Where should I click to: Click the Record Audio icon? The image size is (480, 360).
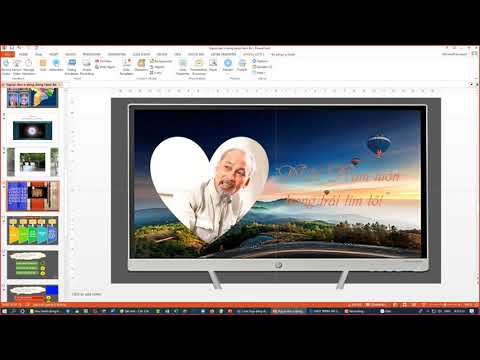pos(6,66)
